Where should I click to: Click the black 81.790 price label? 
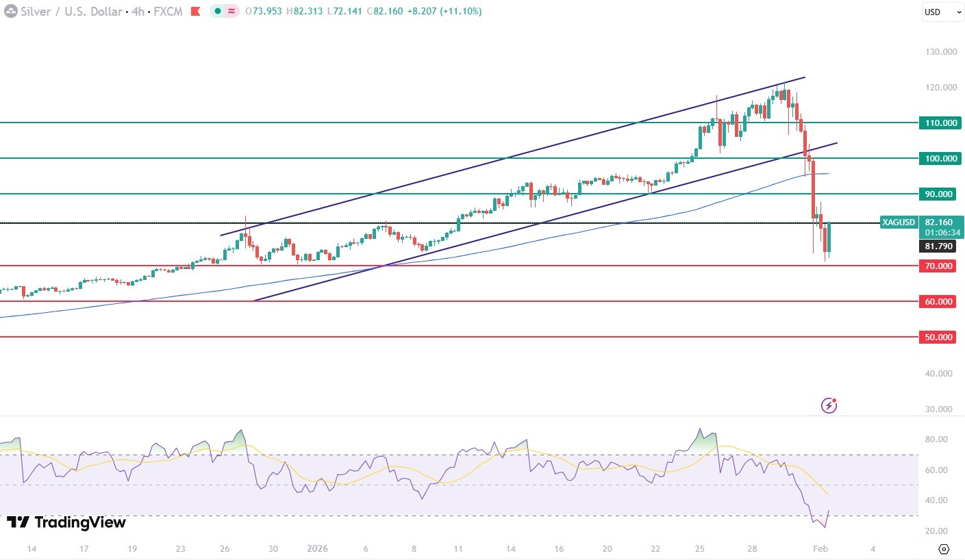[938, 246]
